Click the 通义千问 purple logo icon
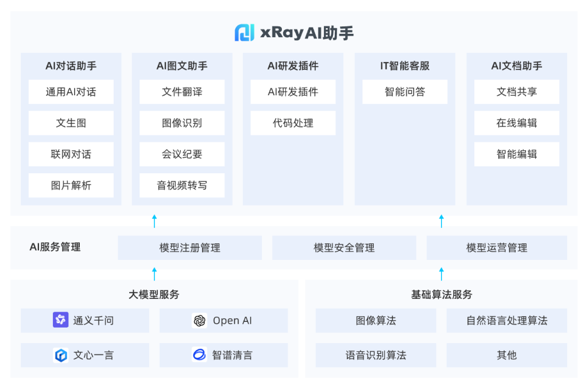588x389 pixels. tap(60, 320)
